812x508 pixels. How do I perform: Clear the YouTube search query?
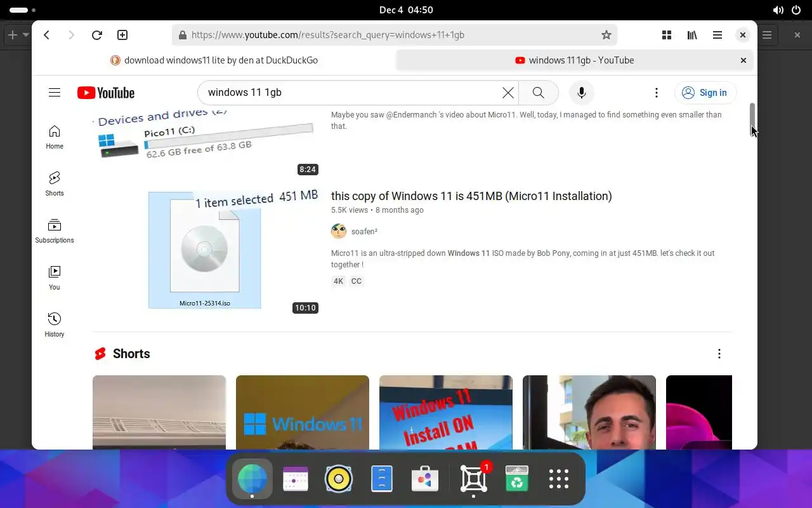click(x=508, y=93)
